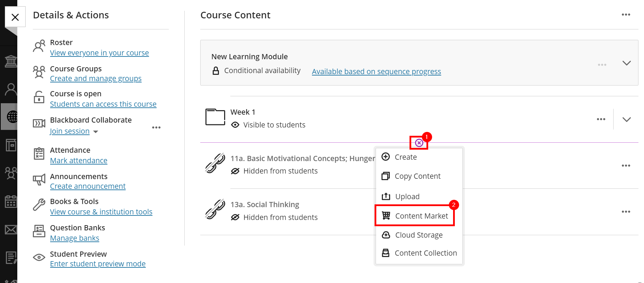Open your Profile from the left sidebar
Image resolution: width=644 pixels, height=283 pixels.
click(10, 89)
